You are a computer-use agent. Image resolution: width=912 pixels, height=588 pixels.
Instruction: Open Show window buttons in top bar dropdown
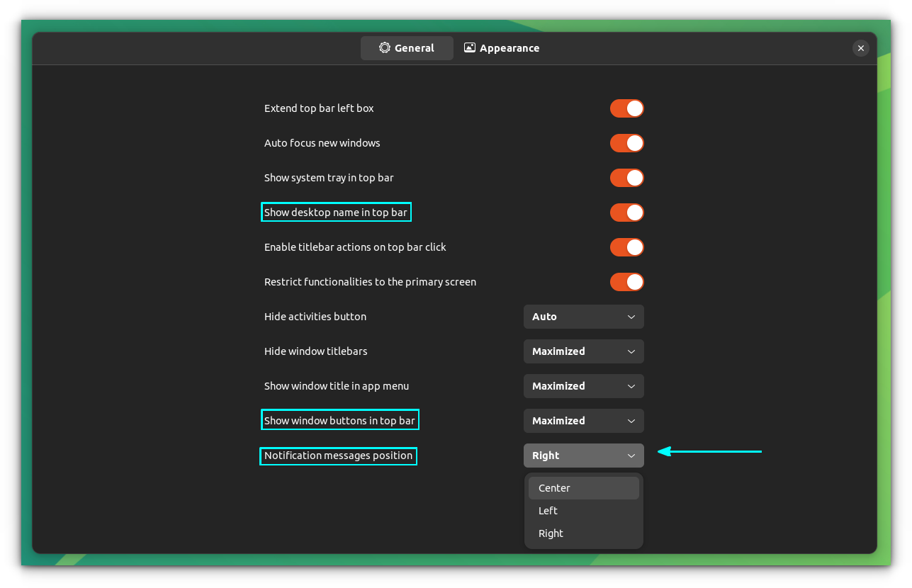583,421
